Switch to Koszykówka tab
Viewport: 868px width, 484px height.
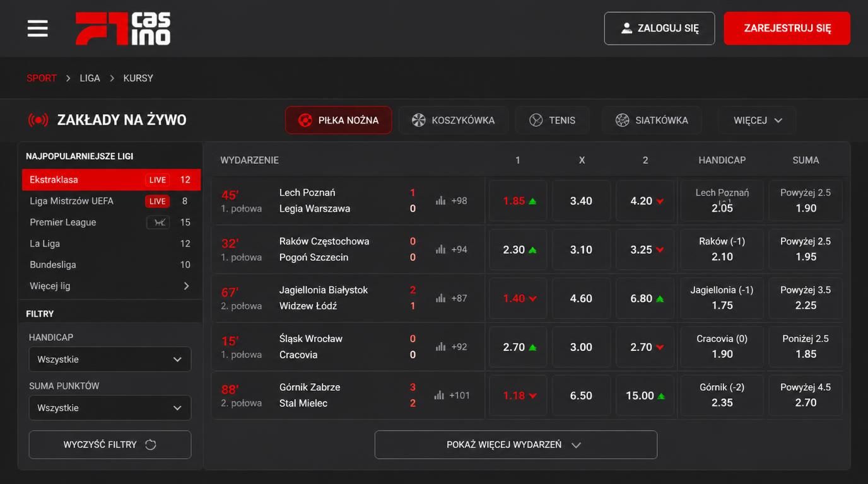click(454, 120)
